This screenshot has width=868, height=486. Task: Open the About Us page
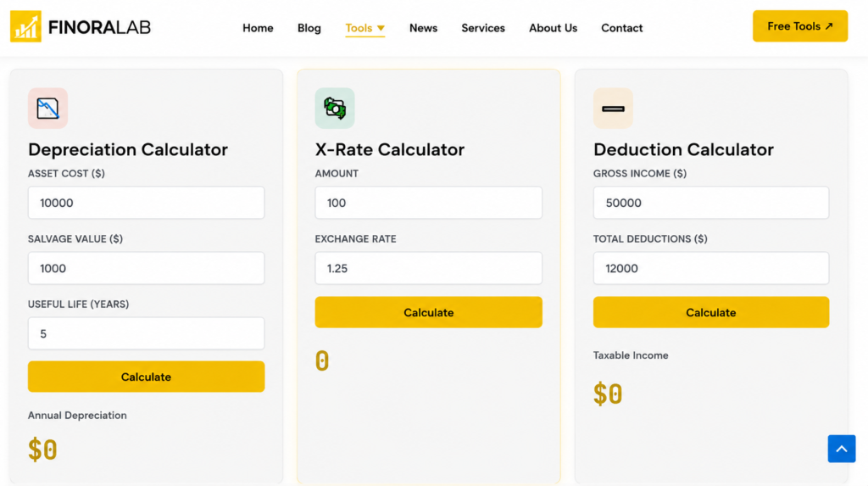(553, 28)
